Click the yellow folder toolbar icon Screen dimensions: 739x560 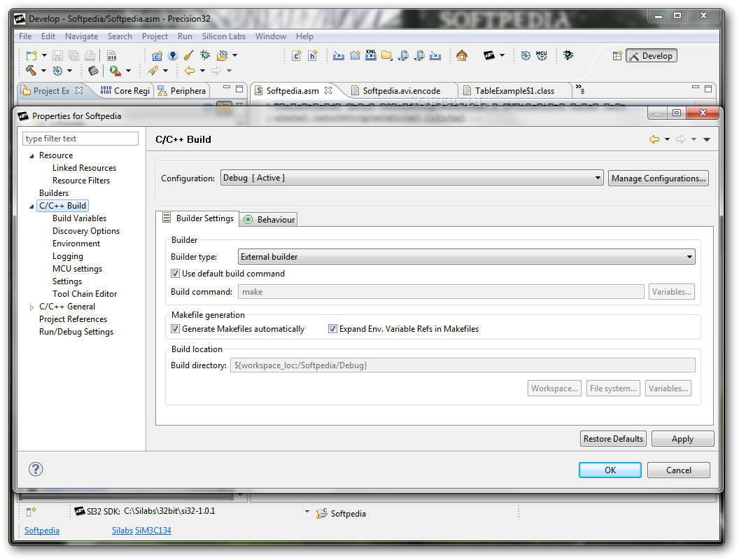(387, 55)
